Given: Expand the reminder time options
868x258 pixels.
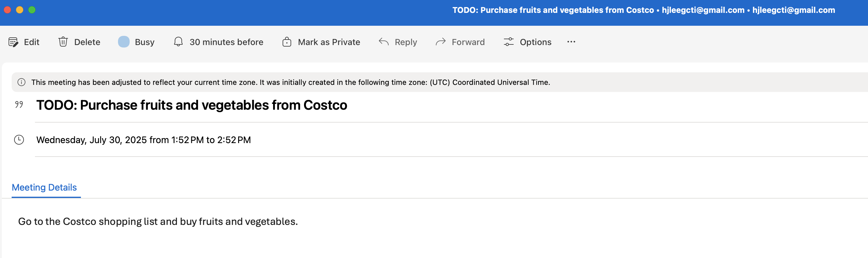Looking at the screenshot, I should tap(226, 42).
